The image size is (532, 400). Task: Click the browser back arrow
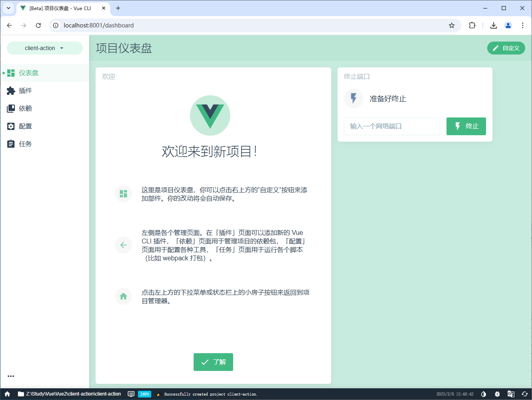(x=9, y=25)
